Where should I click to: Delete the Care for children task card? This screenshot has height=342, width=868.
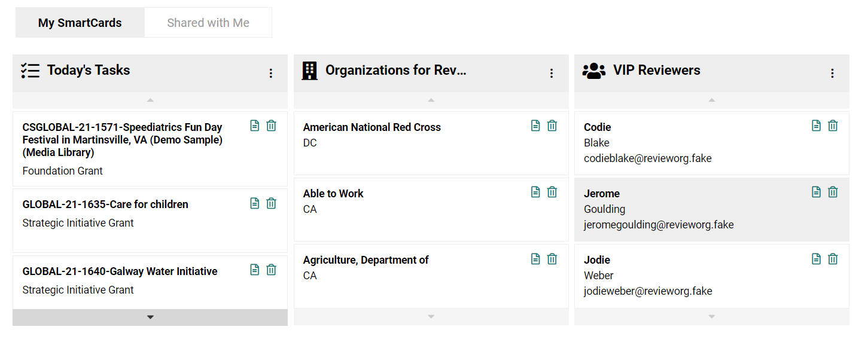(271, 203)
